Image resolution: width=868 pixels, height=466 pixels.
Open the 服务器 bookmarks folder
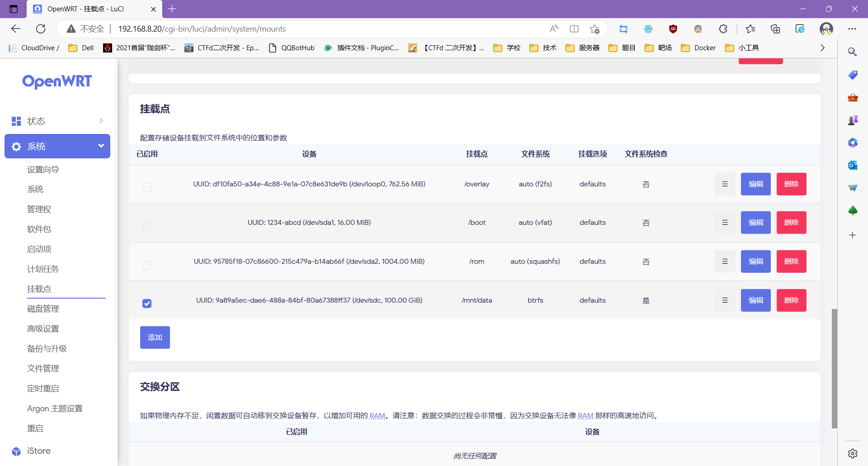[583, 48]
